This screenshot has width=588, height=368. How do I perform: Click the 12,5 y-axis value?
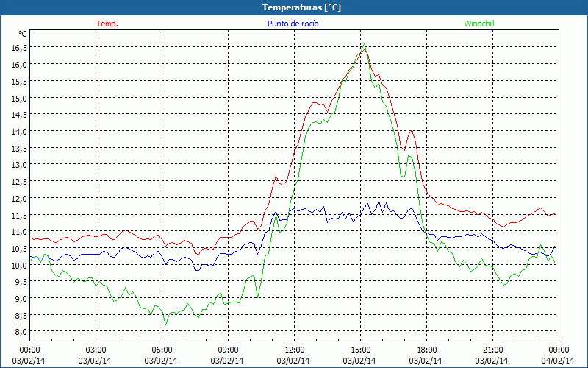[20, 181]
